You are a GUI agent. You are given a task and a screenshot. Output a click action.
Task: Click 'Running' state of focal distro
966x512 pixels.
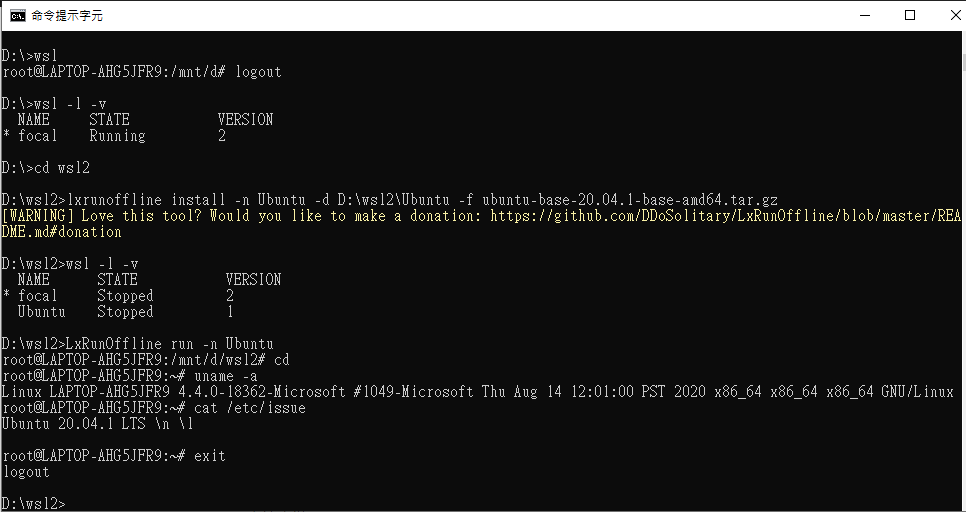(x=117, y=136)
